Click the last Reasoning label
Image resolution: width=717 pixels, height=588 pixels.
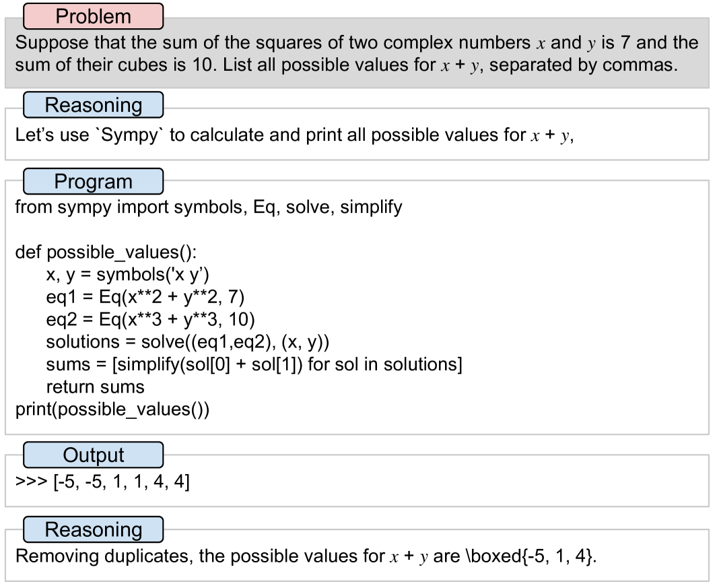click(x=94, y=529)
